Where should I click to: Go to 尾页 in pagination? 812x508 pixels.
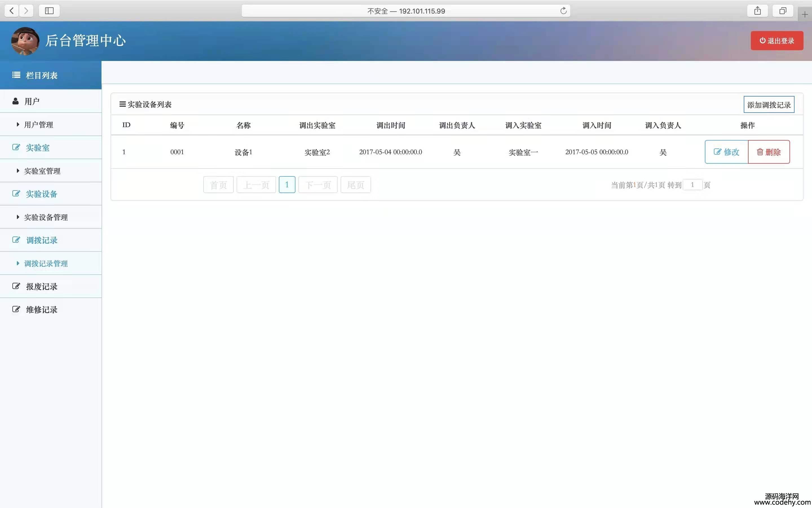point(356,185)
